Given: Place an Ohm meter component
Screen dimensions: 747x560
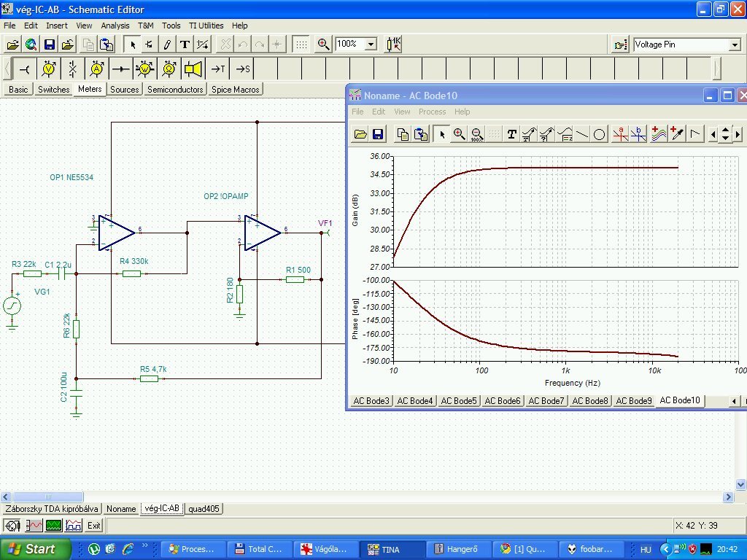Looking at the screenshot, I should pos(169,69).
